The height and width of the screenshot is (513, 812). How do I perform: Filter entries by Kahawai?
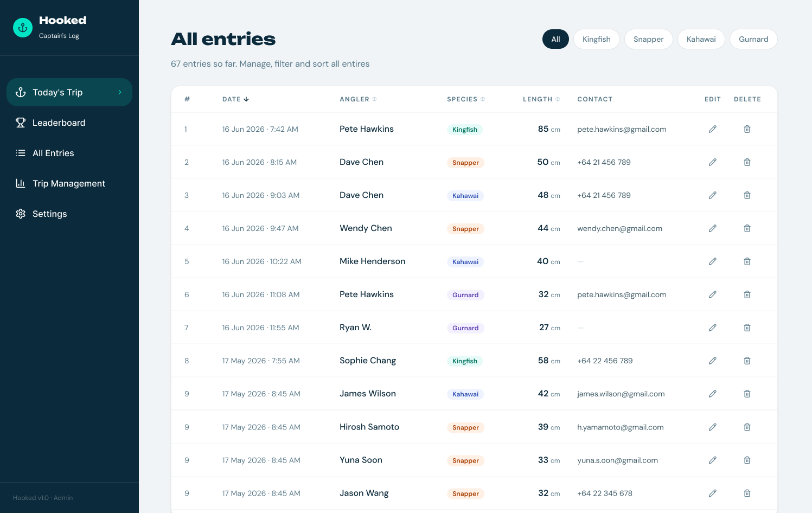[x=701, y=39]
